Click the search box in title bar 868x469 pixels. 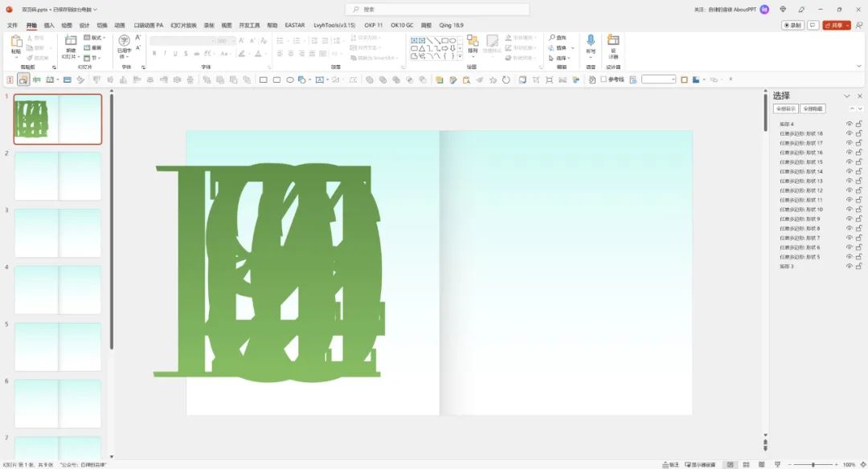(437, 10)
